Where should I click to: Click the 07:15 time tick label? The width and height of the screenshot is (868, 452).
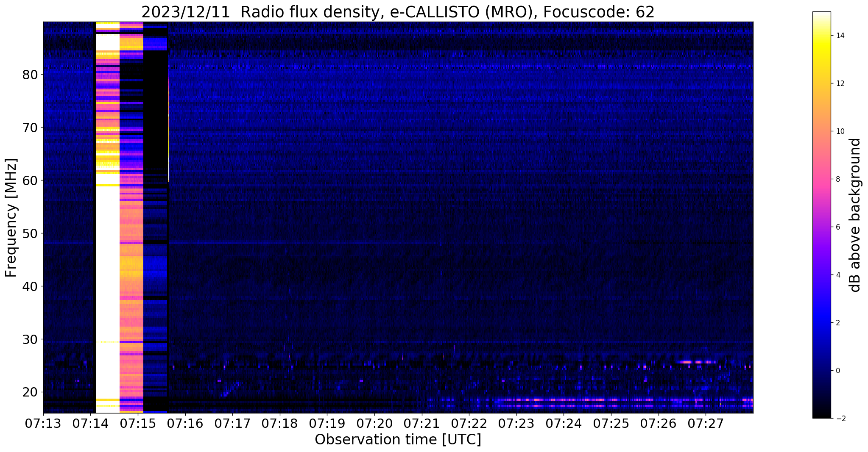tap(138, 424)
